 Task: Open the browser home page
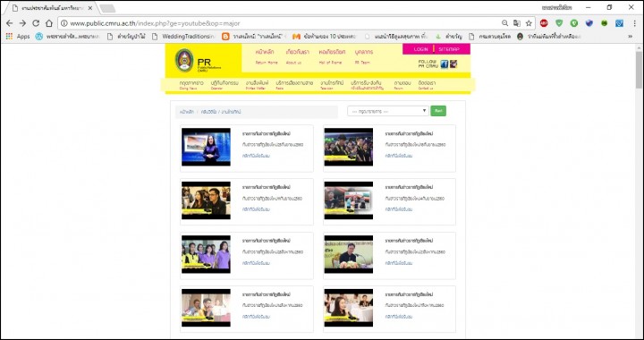[x=49, y=23]
